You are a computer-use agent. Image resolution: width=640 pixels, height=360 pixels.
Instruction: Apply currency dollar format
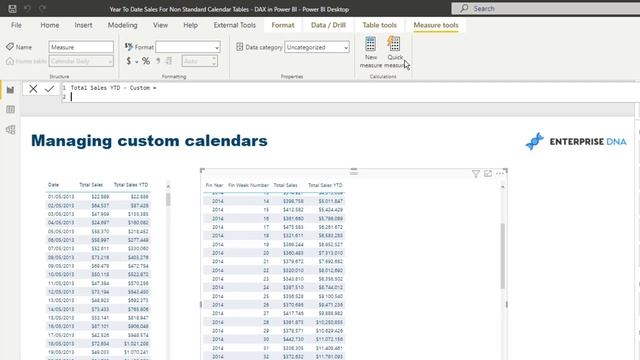(x=129, y=61)
